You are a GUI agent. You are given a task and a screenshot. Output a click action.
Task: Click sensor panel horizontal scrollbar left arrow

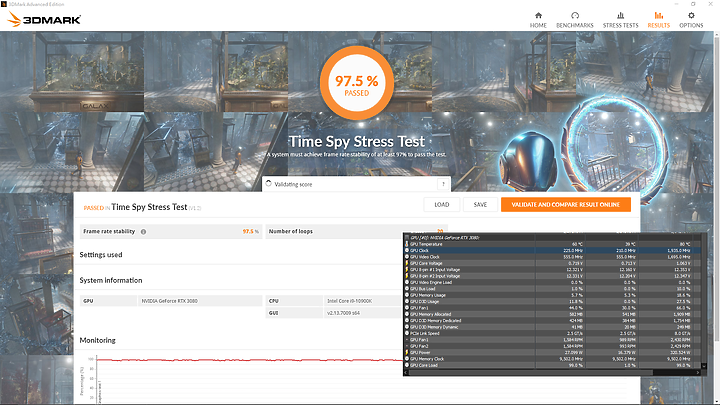click(x=407, y=372)
